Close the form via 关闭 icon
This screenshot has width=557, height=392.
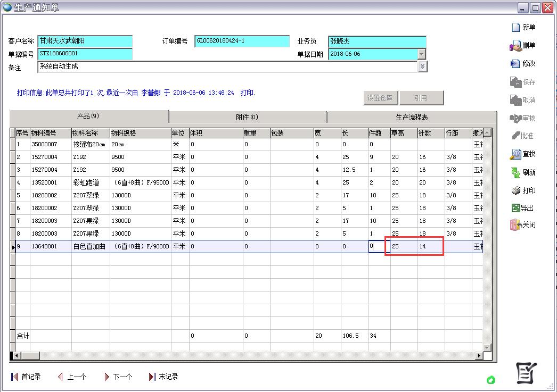(515, 225)
